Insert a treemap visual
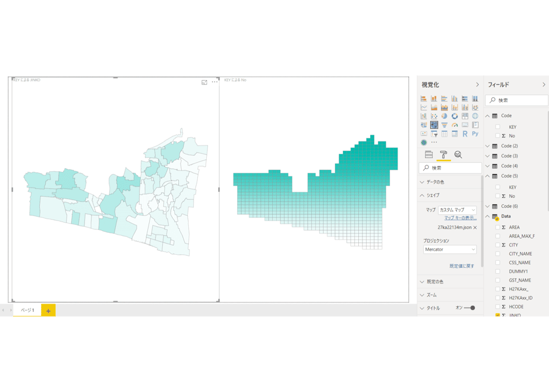 [465, 116]
